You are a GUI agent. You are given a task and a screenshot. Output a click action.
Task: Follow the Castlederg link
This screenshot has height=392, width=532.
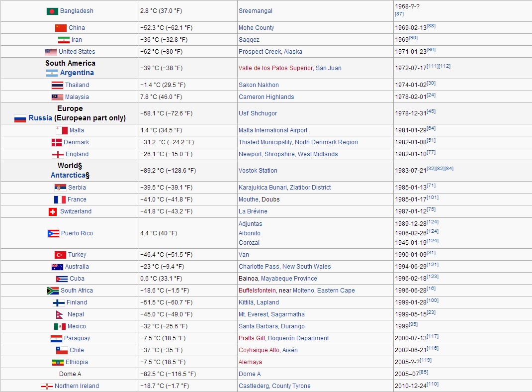254,386
